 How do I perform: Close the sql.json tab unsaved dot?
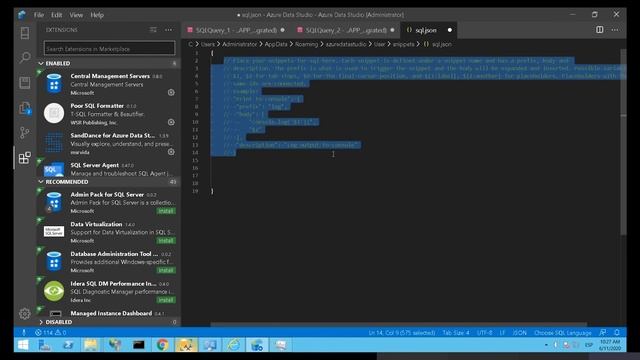[x=450, y=30]
